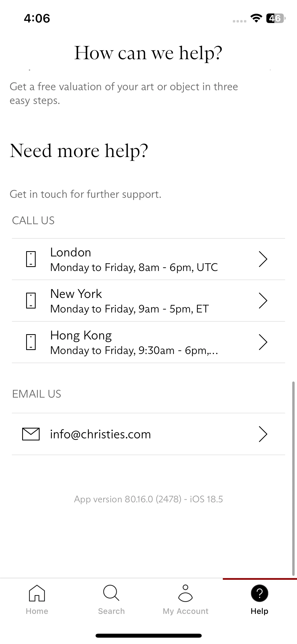297x644 pixels.
Task: Tap the envelope icon next to info@christies.com
Action: click(x=31, y=434)
